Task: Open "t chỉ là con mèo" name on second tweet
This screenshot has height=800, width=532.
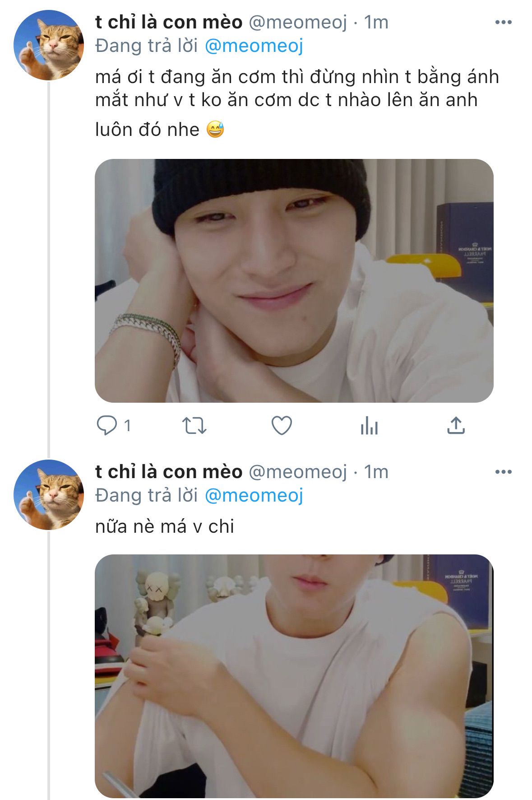Action: [169, 472]
